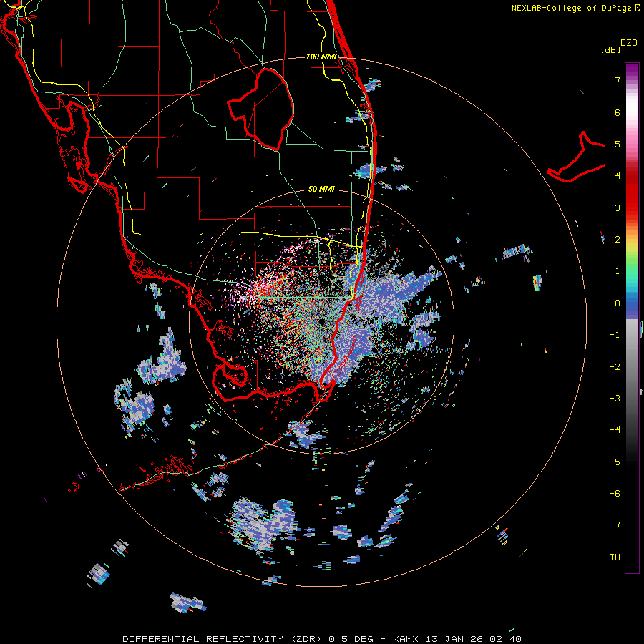Click the -2 dB value on color scale

pyautogui.click(x=615, y=367)
